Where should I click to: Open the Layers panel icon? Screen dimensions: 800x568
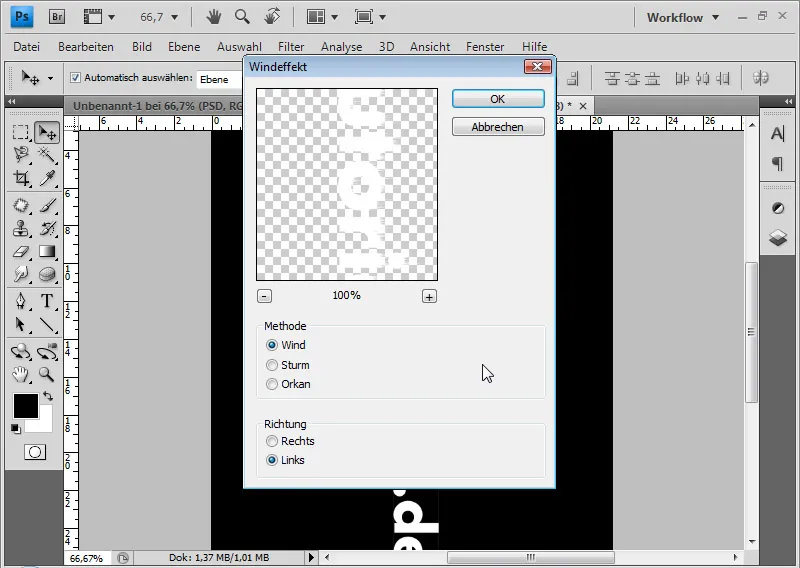(x=778, y=237)
